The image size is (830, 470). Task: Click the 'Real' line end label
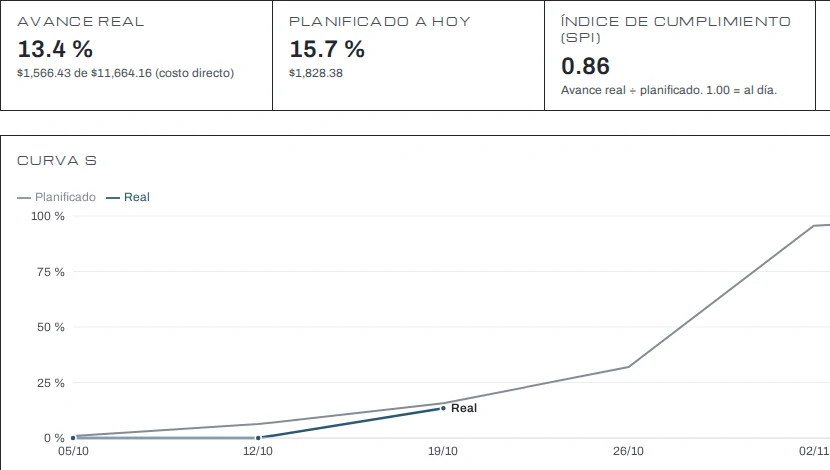464,408
